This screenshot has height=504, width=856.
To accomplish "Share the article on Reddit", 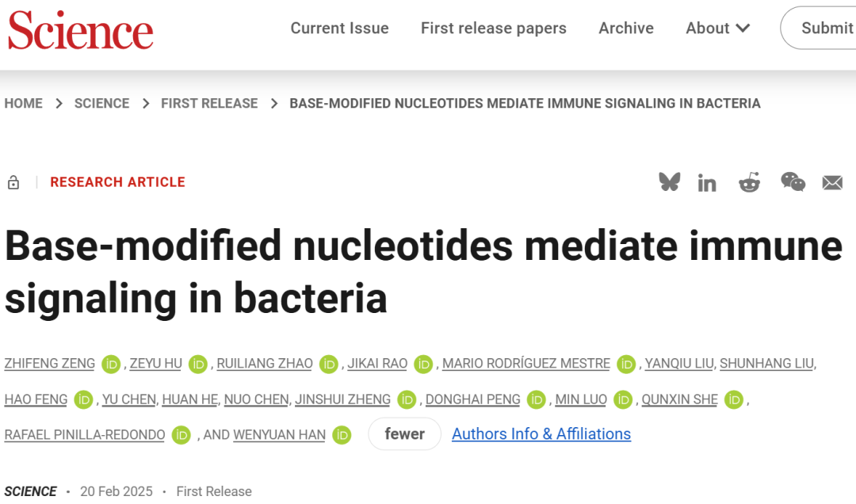I will pos(749,182).
